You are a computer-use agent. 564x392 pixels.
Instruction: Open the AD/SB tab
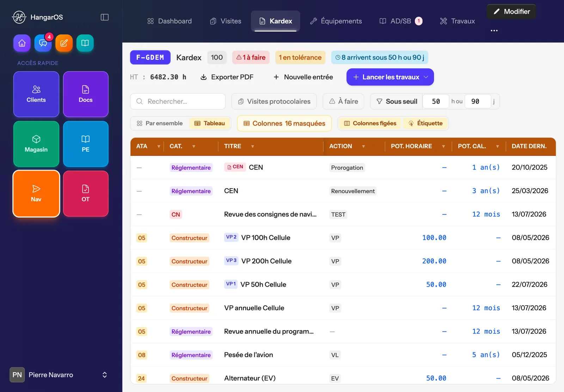(x=401, y=21)
